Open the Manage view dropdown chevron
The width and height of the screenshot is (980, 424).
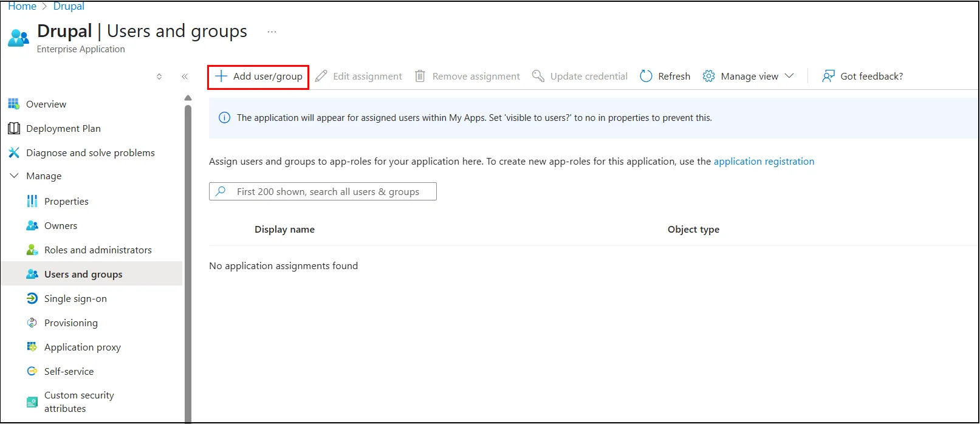789,76
